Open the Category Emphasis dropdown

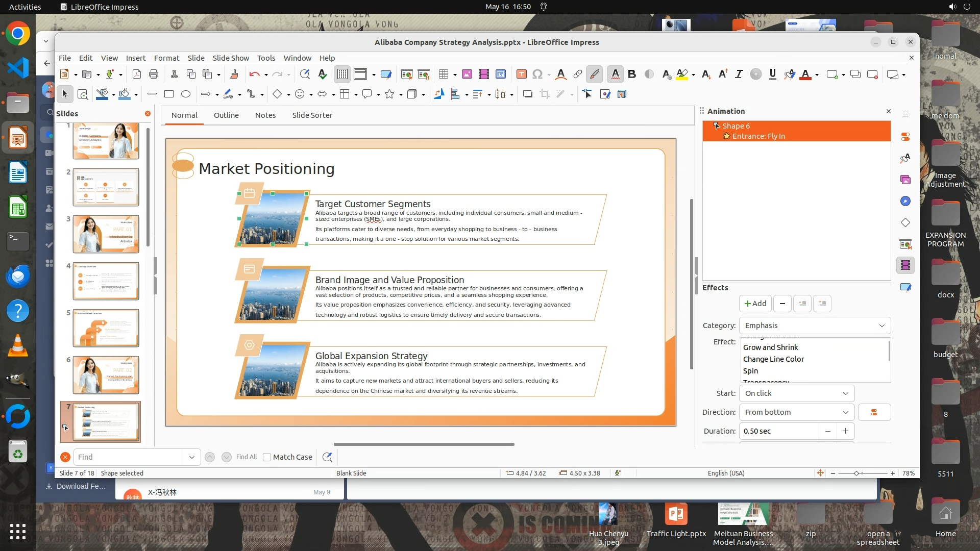click(x=814, y=325)
